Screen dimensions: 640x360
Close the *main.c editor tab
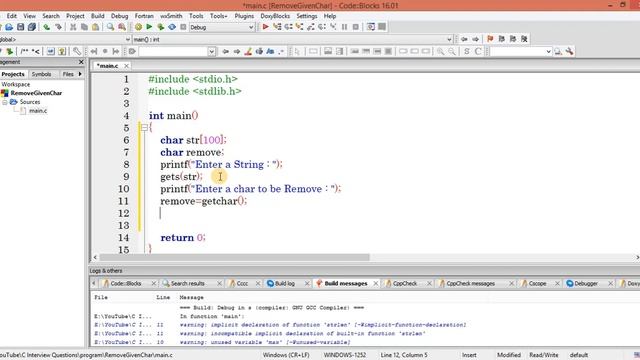pos(126,66)
